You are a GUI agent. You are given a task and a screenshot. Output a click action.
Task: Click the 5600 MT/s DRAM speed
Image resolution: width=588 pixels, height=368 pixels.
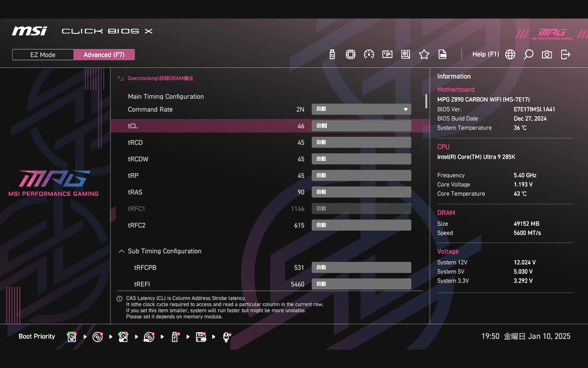(x=527, y=233)
